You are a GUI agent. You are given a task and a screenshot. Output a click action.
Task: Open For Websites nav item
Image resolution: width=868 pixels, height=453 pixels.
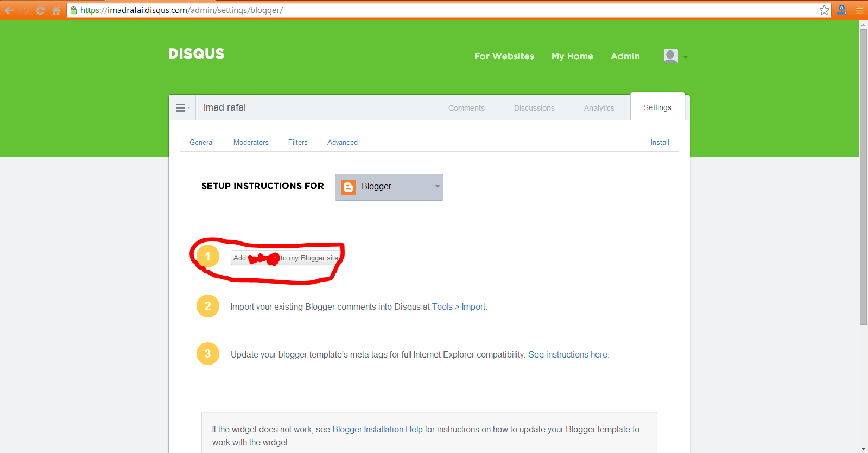pyautogui.click(x=504, y=56)
